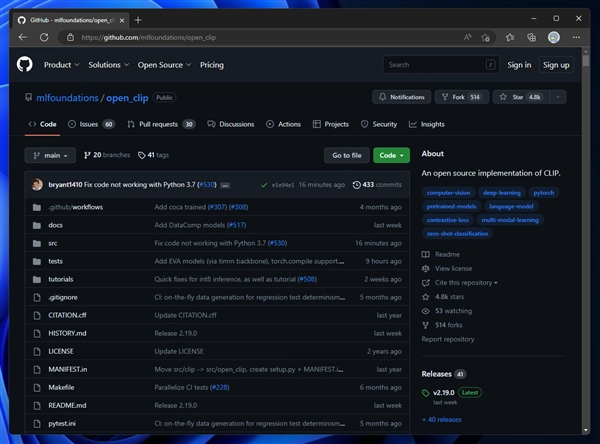Open the browser collections icon
The width and height of the screenshot is (600, 444).
point(531,37)
